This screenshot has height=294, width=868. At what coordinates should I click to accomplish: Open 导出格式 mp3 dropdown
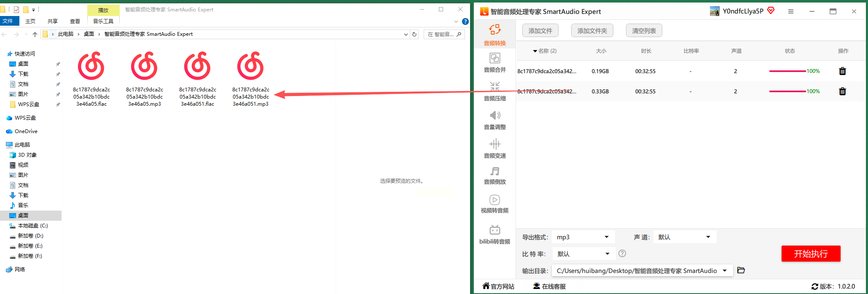(583, 237)
